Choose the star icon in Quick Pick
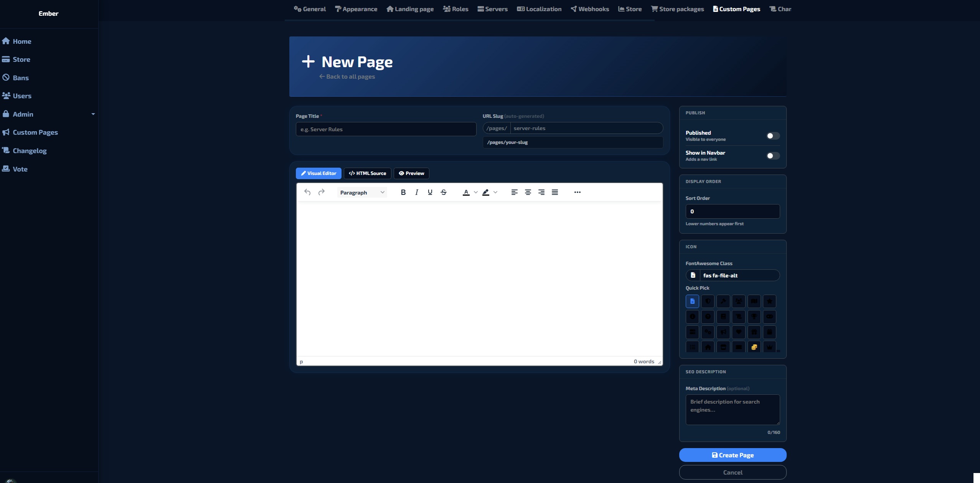 [769, 301]
